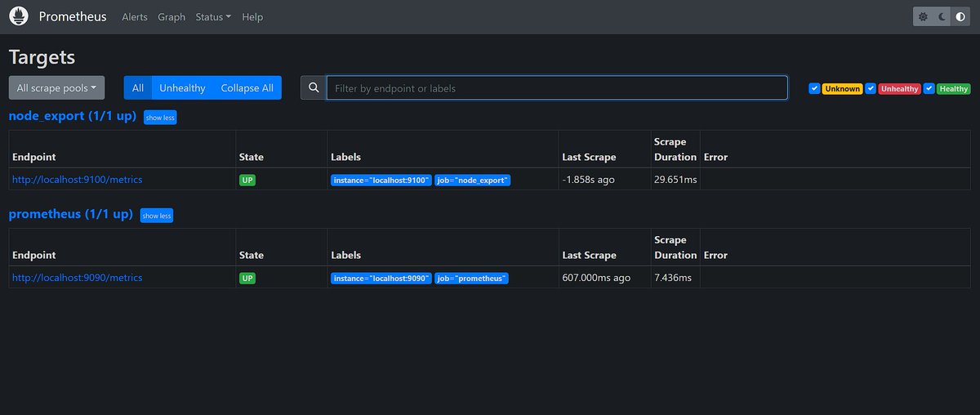Click the "-1.858s ago" last scrape value

tap(588, 180)
